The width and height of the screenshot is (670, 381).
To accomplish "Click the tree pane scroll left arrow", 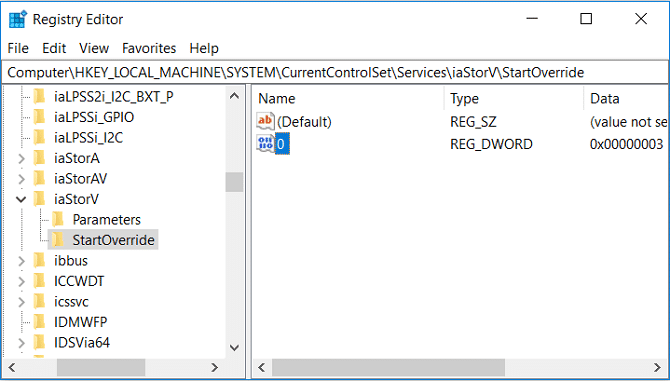I will click(12, 367).
